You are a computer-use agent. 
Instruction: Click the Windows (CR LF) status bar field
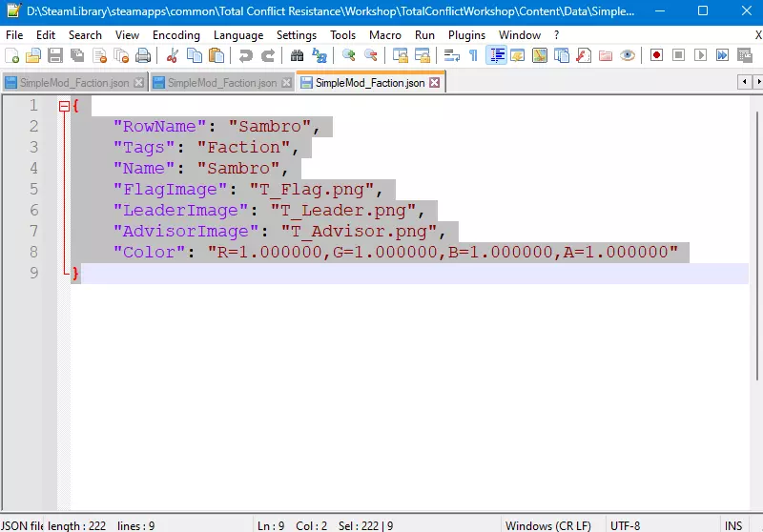tap(547, 525)
